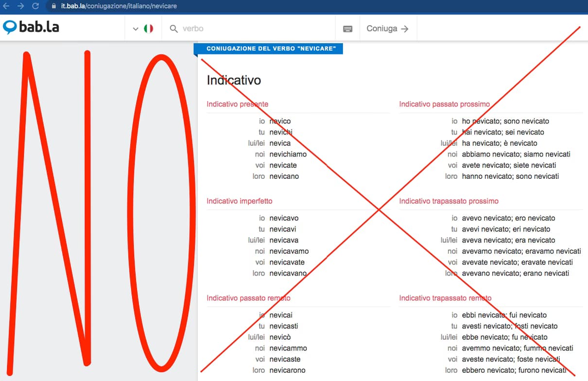Click the Indicativo passato remoto heading

pos(248,298)
